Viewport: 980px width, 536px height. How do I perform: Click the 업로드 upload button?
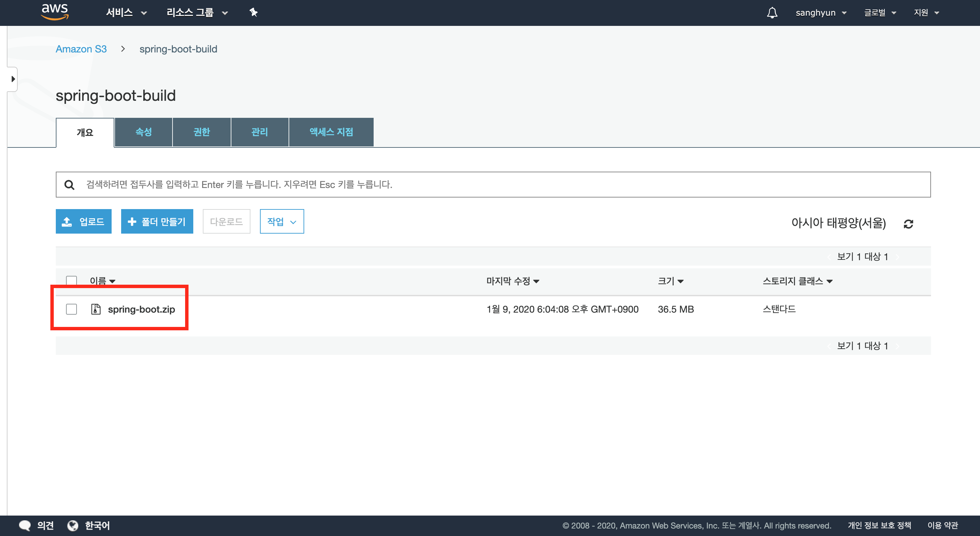coord(84,222)
